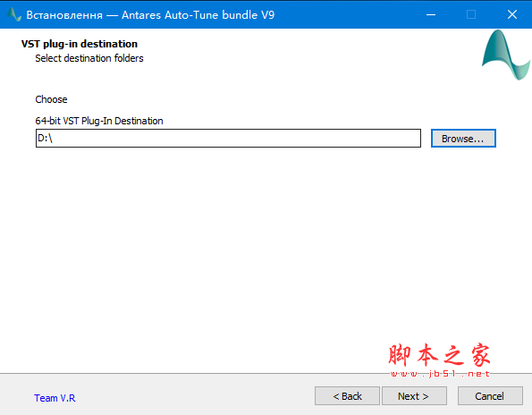Close the installer window
Screen dimensions: 532x415
pyautogui.click(x=512, y=14)
